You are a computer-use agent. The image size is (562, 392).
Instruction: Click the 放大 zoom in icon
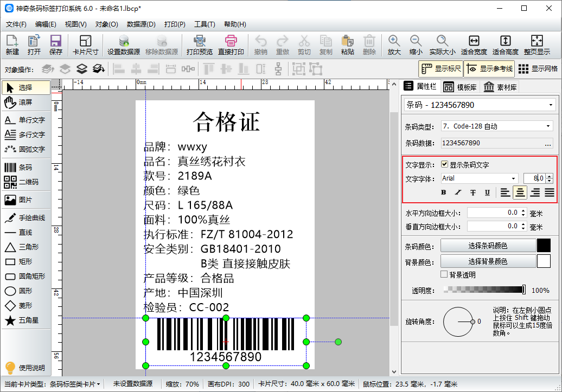394,45
